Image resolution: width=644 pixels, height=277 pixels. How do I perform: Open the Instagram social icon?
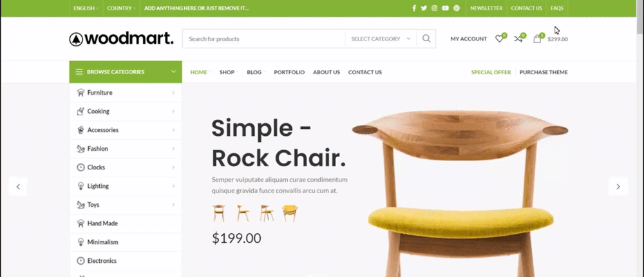(x=435, y=8)
